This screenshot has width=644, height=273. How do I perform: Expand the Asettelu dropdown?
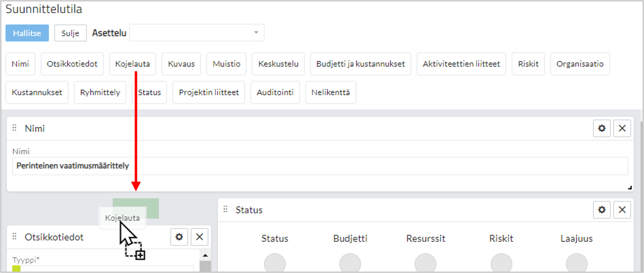[x=256, y=33]
